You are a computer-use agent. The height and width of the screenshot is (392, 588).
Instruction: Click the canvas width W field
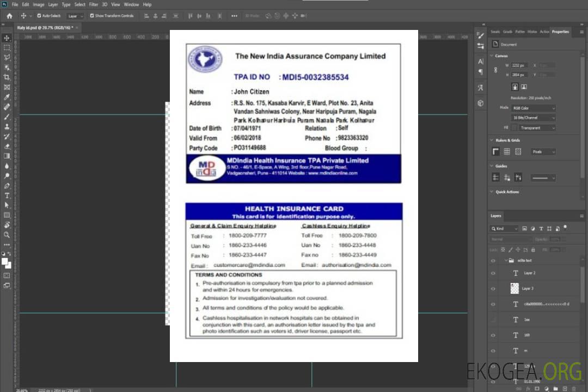519,65
